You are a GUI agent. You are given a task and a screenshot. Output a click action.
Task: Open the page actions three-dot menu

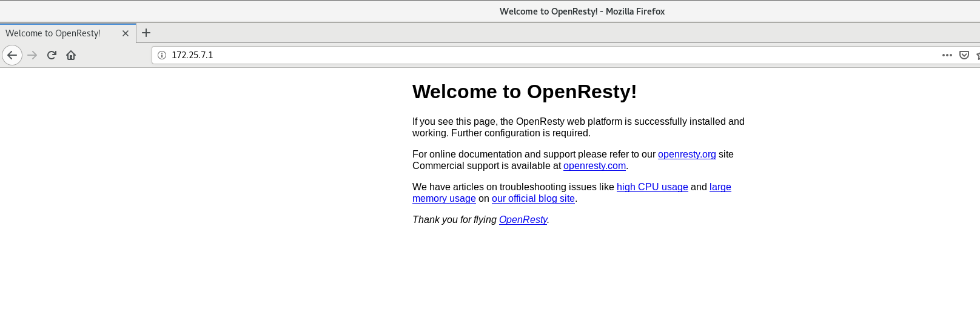tap(947, 55)
